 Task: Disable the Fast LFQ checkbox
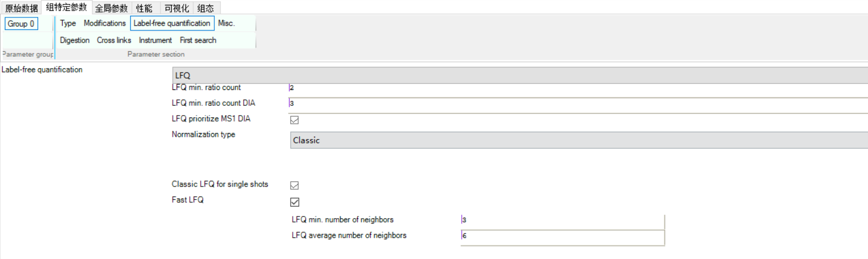tap(294, 202)
